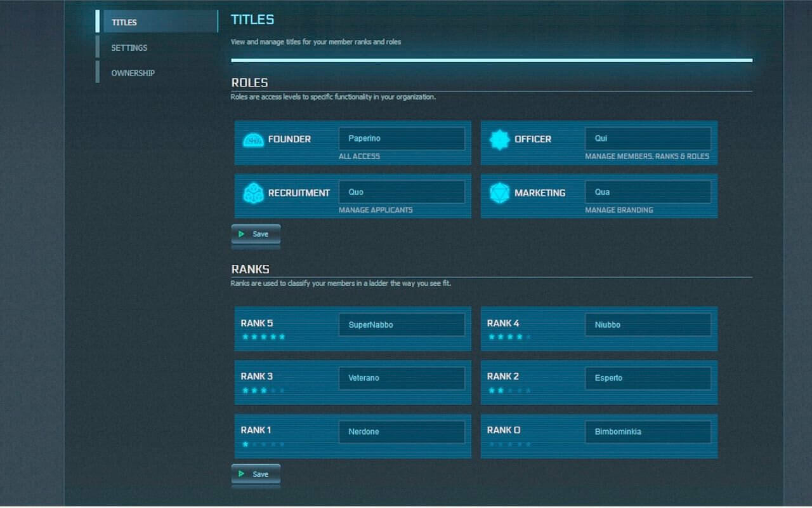812x508 pixels.
Task: Click the Rank 3 star rating
Action: [x=264, y=391]
